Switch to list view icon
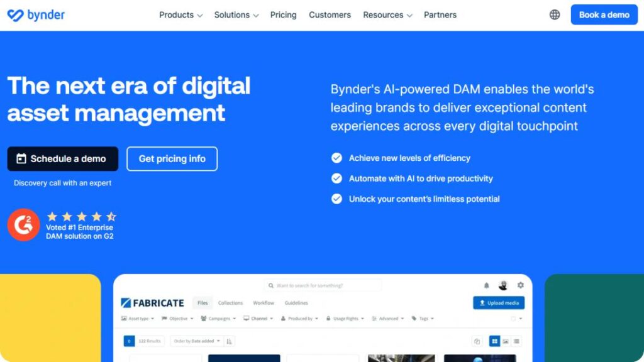 [516, 341]
